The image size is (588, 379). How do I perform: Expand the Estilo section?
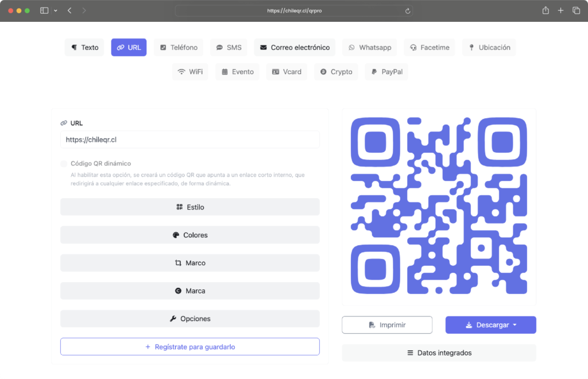[189, 207]
